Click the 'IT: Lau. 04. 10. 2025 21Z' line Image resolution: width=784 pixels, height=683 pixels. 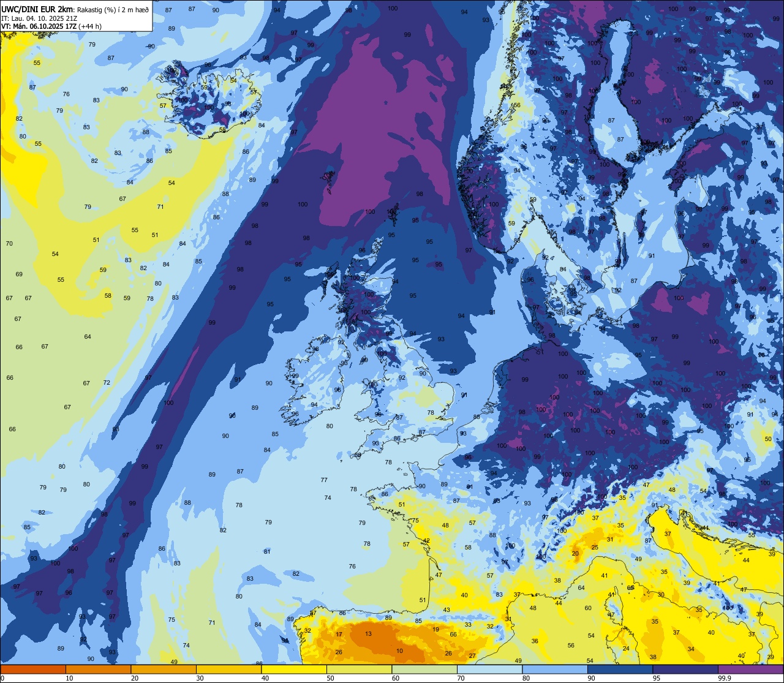point(39,18)
